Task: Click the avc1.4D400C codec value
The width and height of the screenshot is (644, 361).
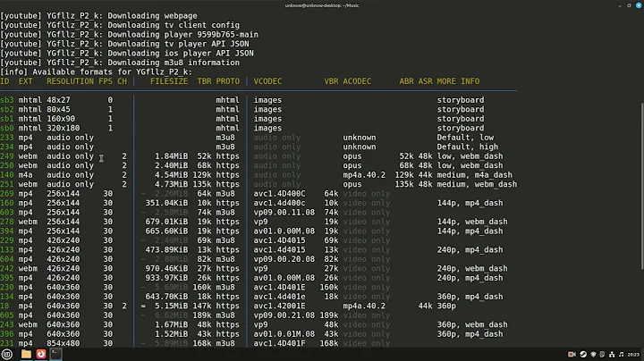Action: coord(279,194)
